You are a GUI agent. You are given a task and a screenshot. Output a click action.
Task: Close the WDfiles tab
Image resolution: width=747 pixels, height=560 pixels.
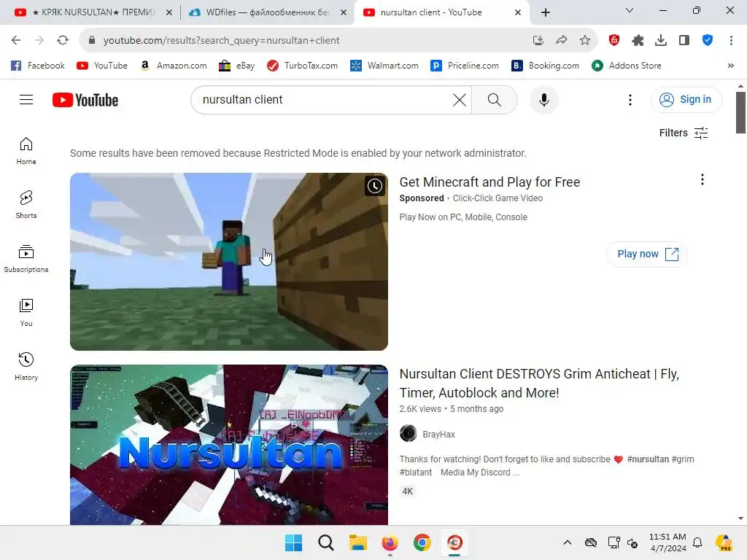344,13
